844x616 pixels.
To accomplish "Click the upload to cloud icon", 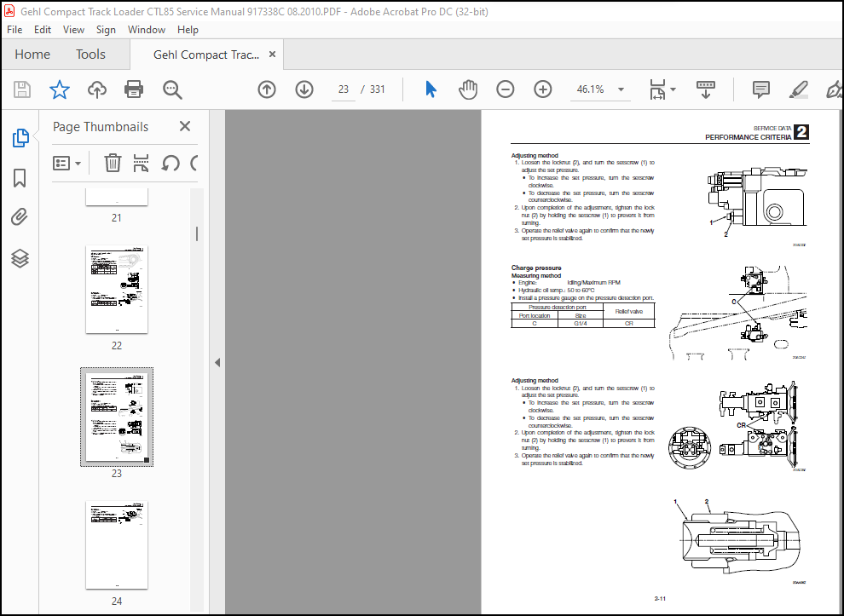I will pos(97,89).
